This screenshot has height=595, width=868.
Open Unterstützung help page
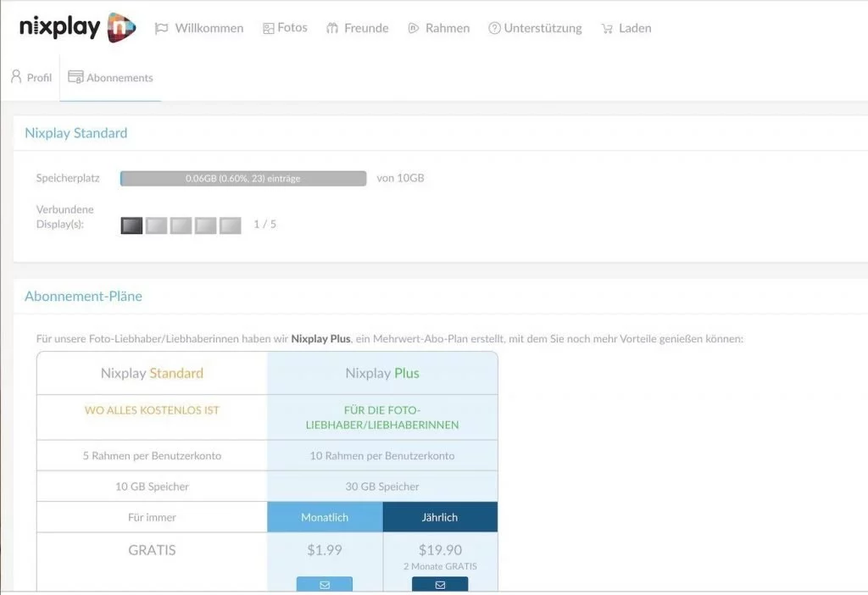point(536,28)
